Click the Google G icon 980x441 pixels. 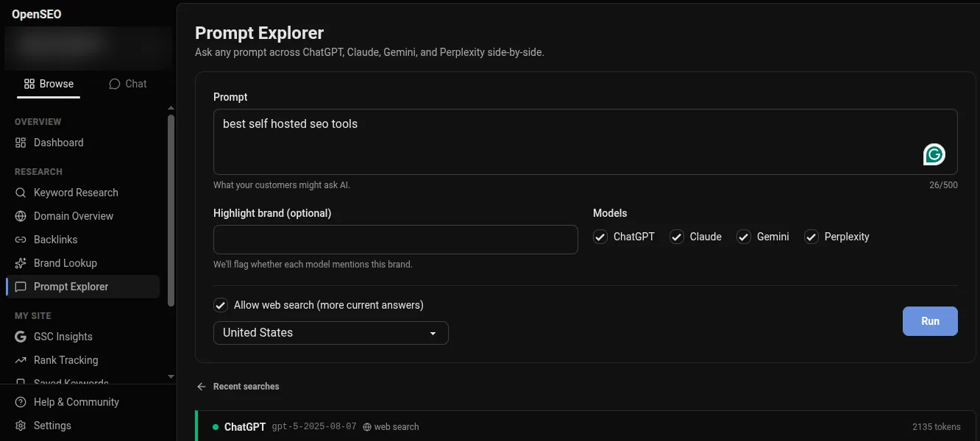point(21,337)
